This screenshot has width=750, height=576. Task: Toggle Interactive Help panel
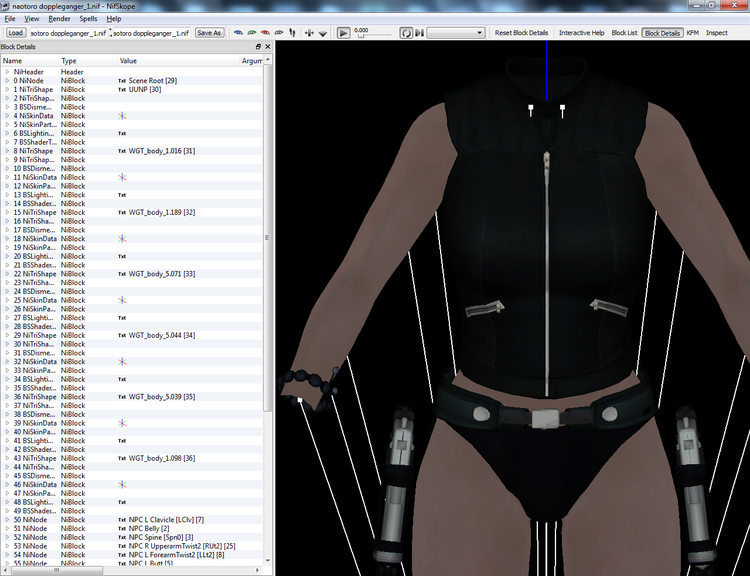582,33
